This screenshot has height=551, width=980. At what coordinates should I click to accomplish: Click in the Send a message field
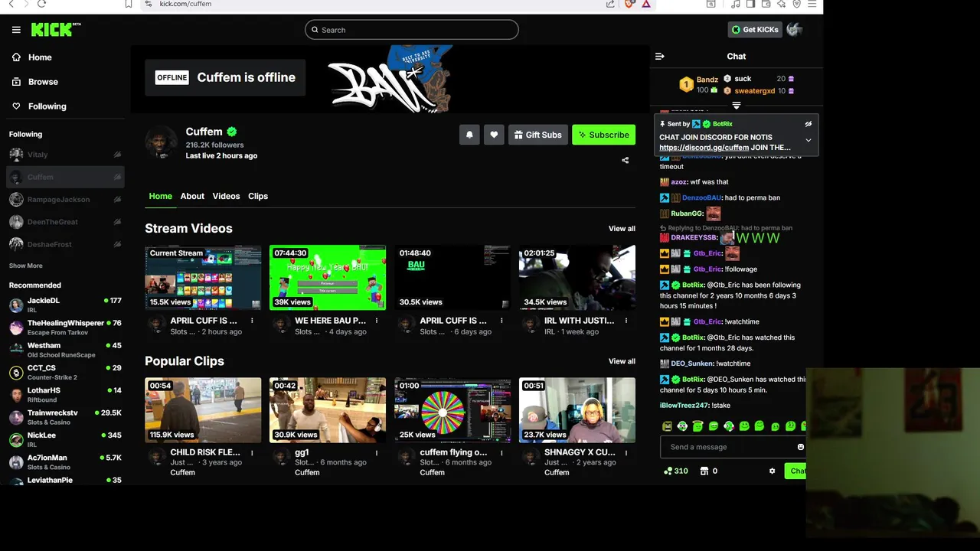pos(731,447)
